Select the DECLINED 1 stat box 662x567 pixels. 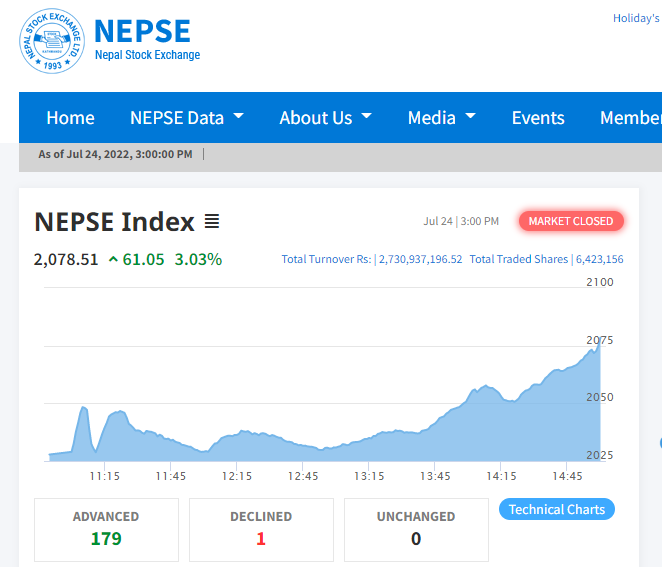(x=261, y=529)
